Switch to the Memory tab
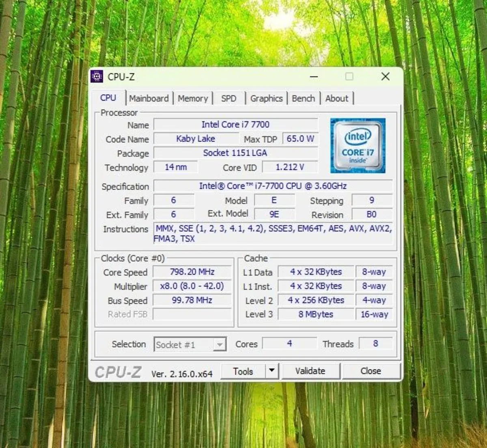487x448 pixels. pos(193,99)
